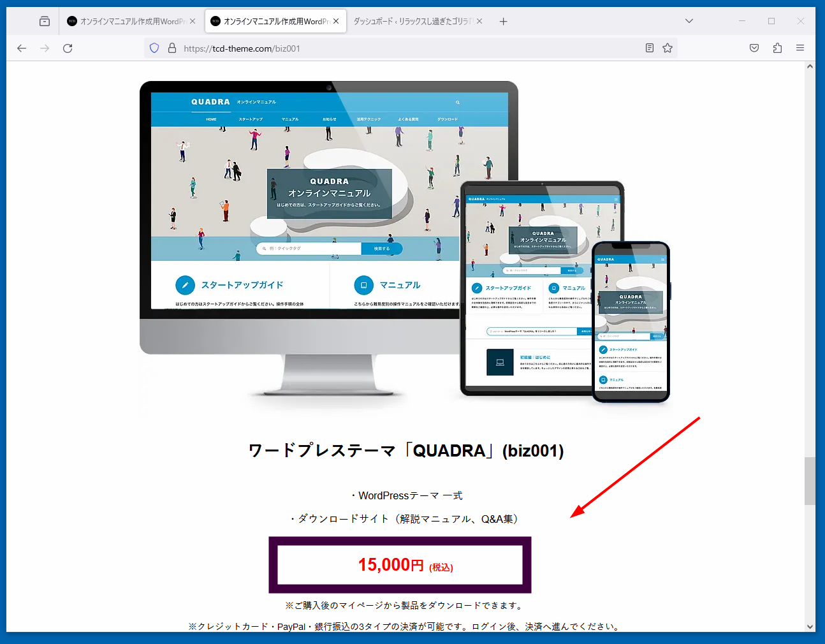Open a new tab with plus button
This screenshot has width=825, height=644.
[x=503, y=21]
